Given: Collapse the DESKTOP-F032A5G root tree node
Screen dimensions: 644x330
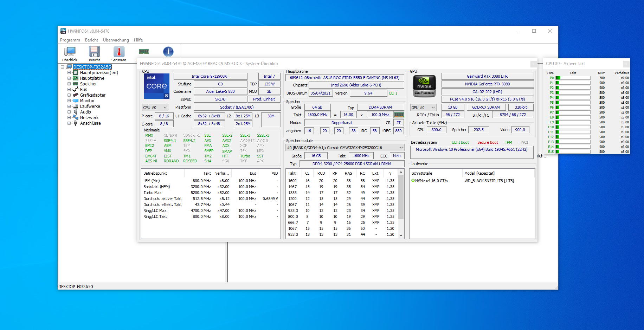Looking at the screenshot, I should 63,67.
